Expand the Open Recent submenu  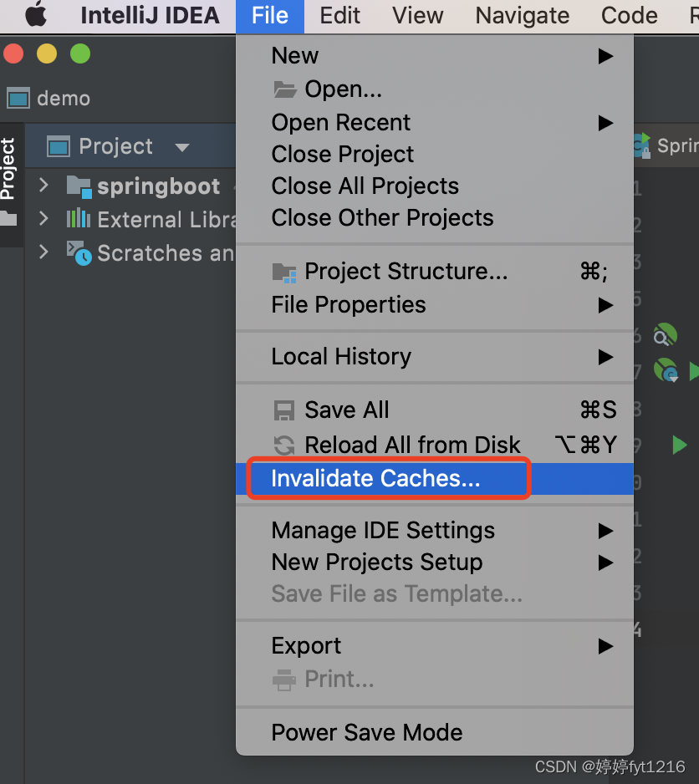[x=434, y=123]
